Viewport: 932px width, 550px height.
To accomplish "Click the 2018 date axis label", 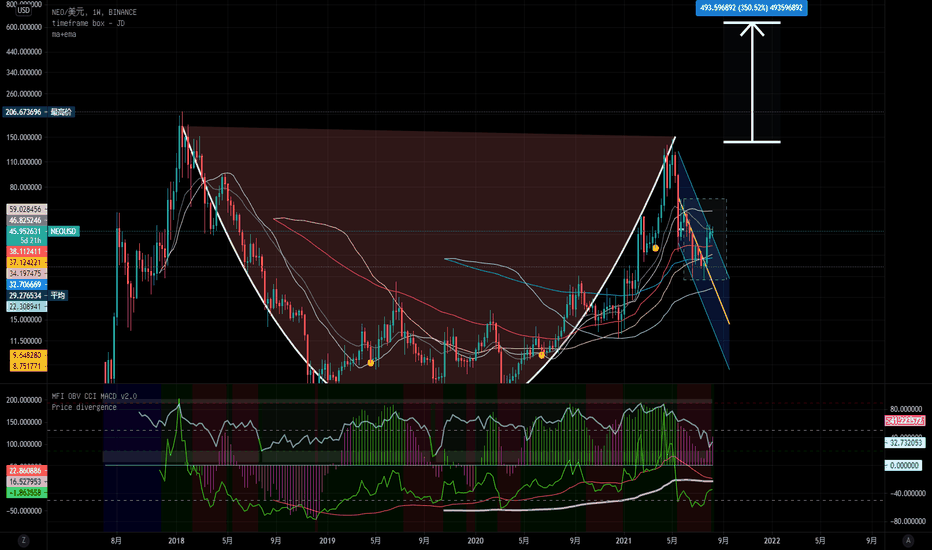I will [176, 540].
